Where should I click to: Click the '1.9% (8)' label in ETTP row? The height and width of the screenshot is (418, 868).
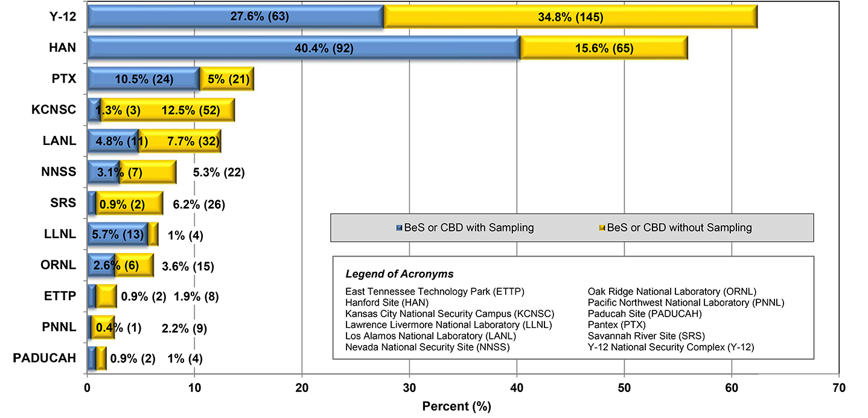196,297
